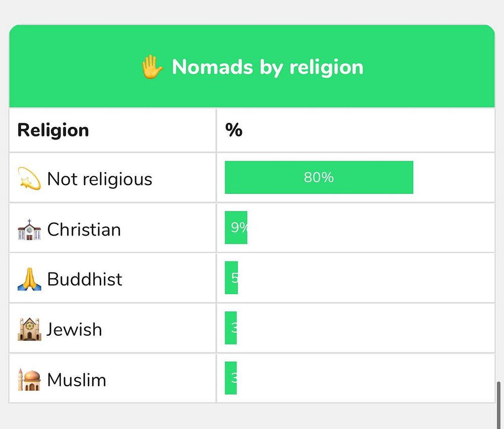Click the % column header
504x429 pixels.
pos(234,130)
